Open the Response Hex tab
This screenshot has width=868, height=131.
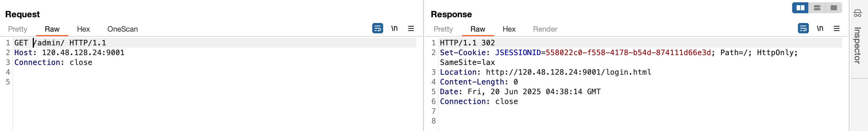(x=509, y=29)
